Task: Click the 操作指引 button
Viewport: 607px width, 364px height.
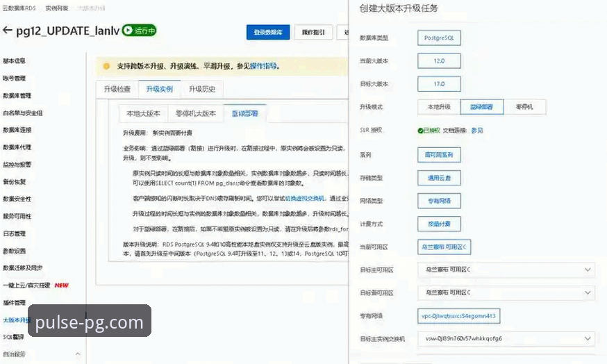Action: (313, 32)
